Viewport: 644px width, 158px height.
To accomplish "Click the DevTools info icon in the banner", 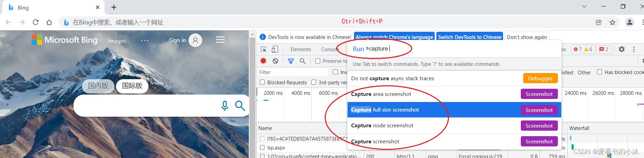I will [x=263, y=37].
